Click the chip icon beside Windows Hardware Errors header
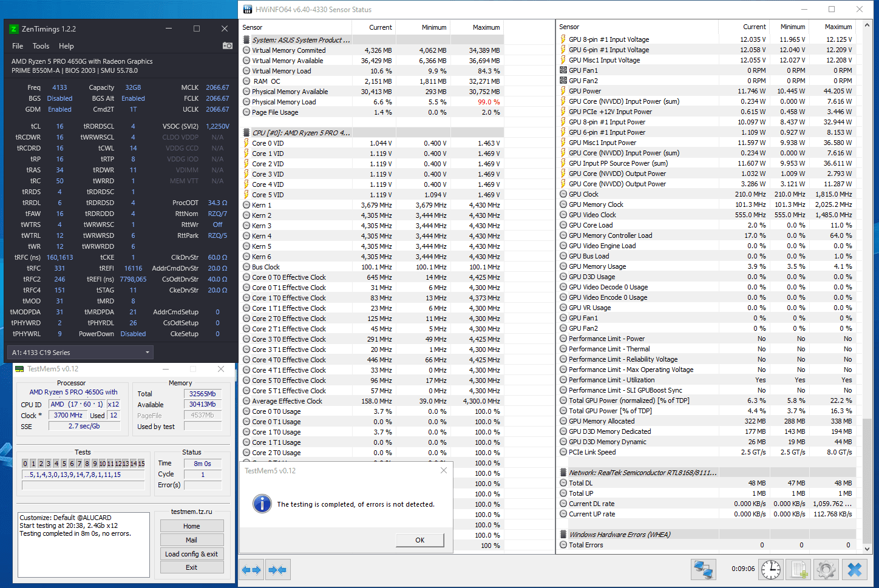 (x=563, y=535)
